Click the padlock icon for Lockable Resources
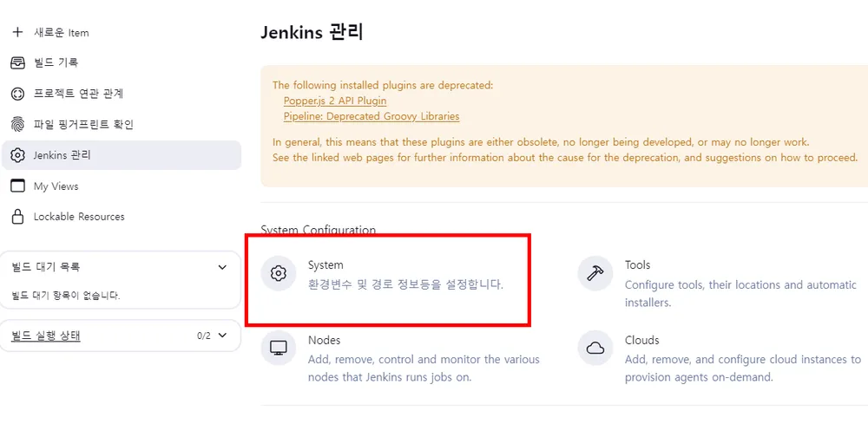Screen dimensions: 868x424 pyautogui.click(x=17, y=217)
